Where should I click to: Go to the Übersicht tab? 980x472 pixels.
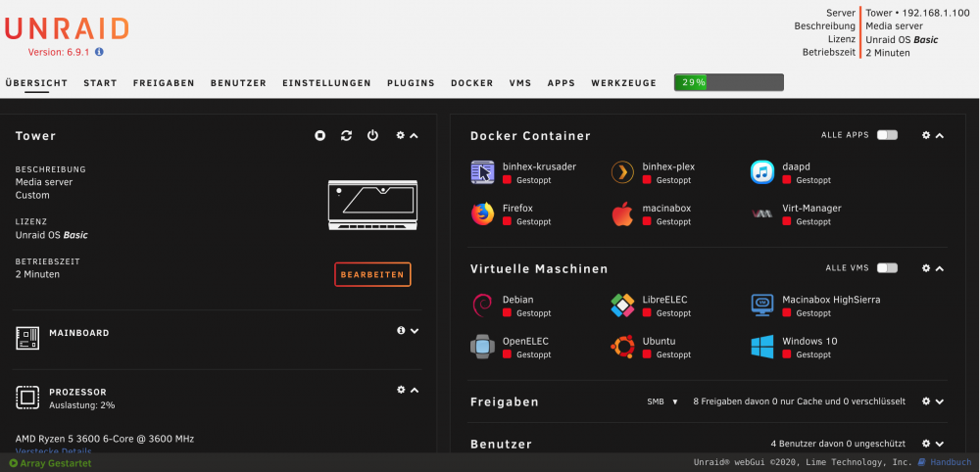(36, 83)
